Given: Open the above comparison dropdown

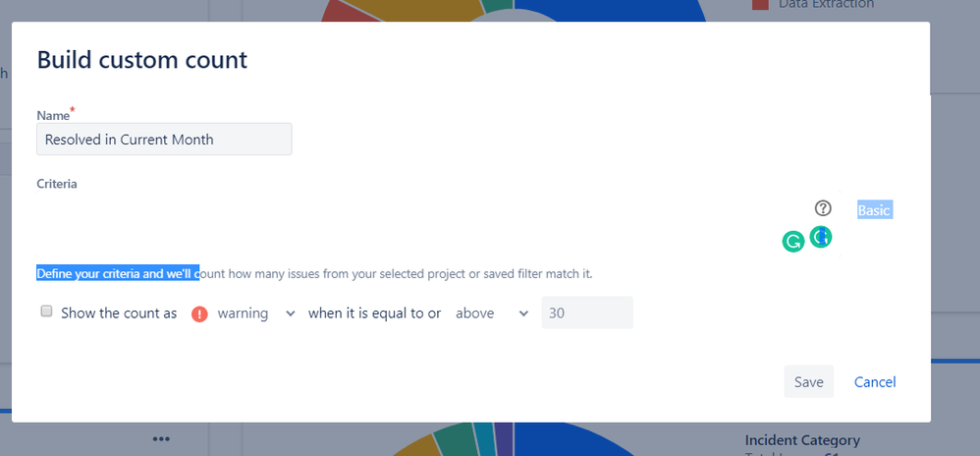Looking at the screenshot, I should coord(492,313).
